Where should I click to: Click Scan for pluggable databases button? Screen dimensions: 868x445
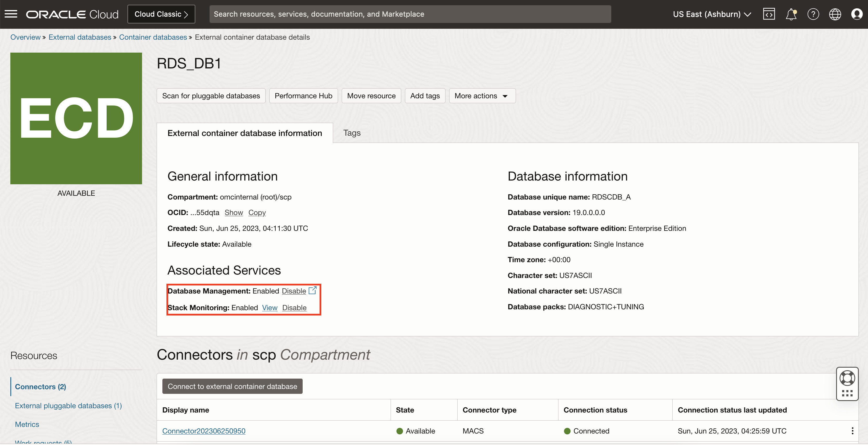[211, 96]
